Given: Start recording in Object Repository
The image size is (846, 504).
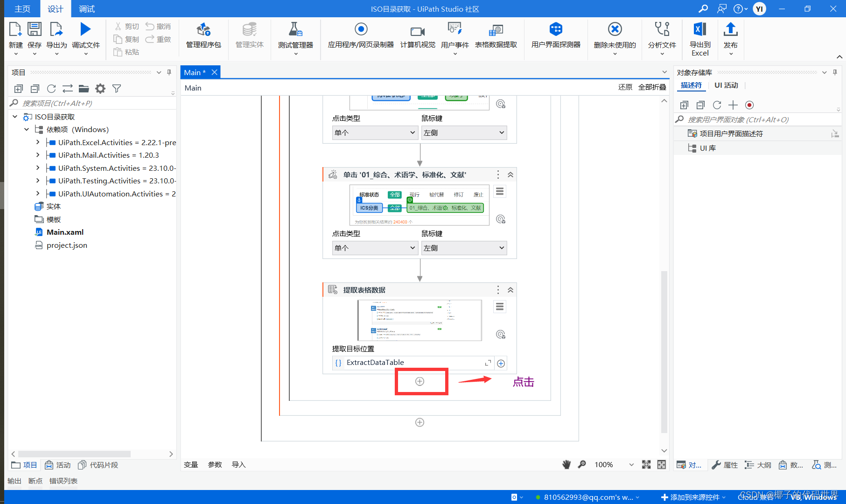Looking at the screenshot, I should pyautogui.click(x=749, y=105).
